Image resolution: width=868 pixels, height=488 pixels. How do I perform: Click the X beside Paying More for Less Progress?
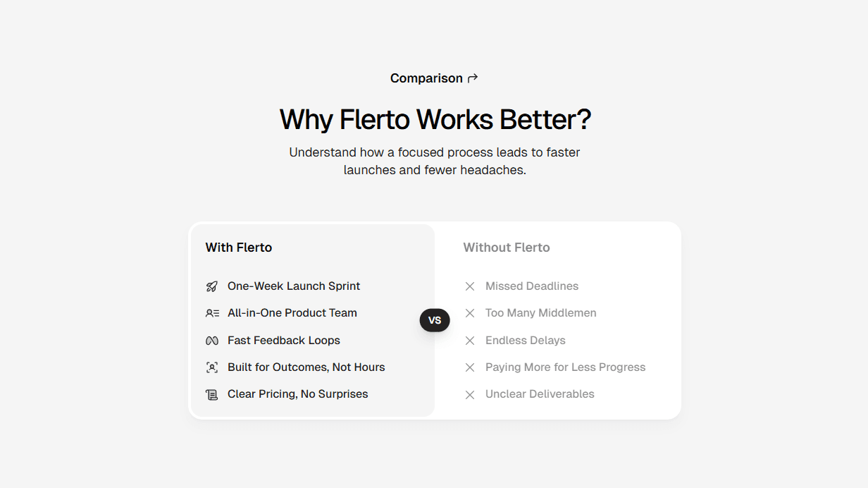470,367
